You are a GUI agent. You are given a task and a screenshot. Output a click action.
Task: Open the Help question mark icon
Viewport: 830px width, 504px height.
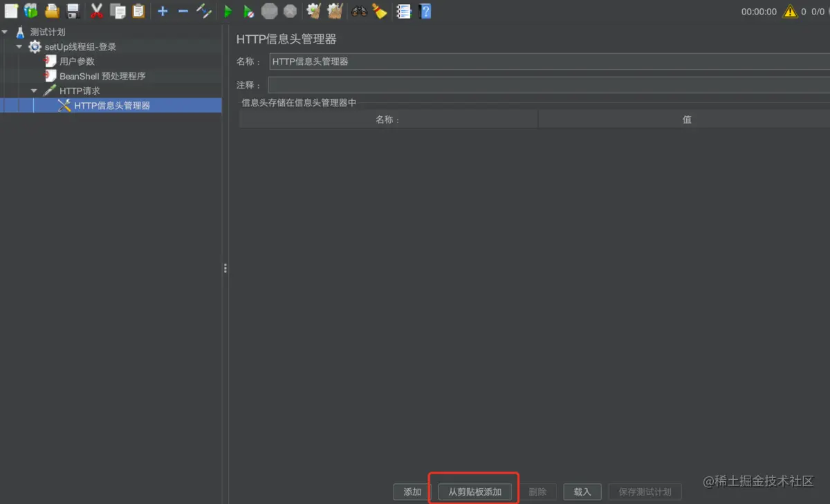425,11
